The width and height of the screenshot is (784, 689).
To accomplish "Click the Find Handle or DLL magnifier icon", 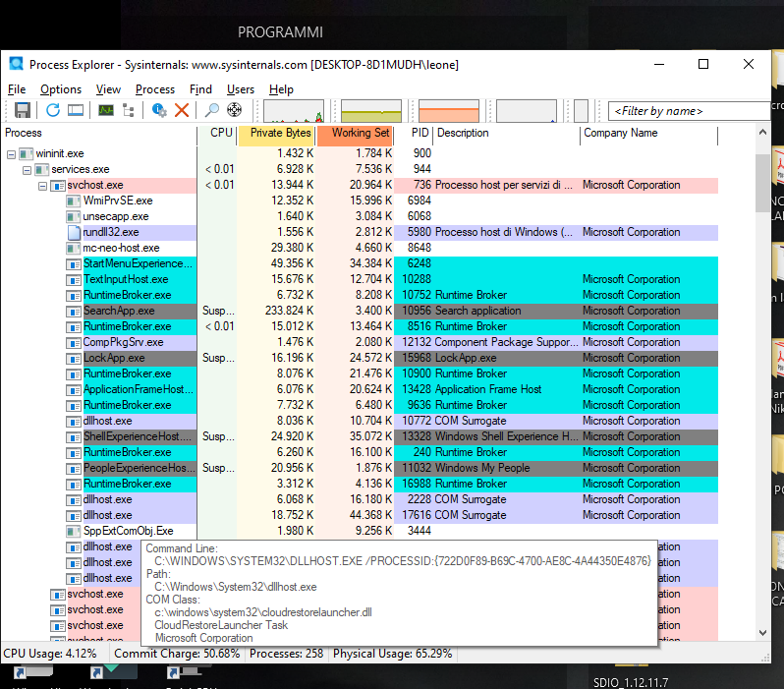I will (211, 110).
